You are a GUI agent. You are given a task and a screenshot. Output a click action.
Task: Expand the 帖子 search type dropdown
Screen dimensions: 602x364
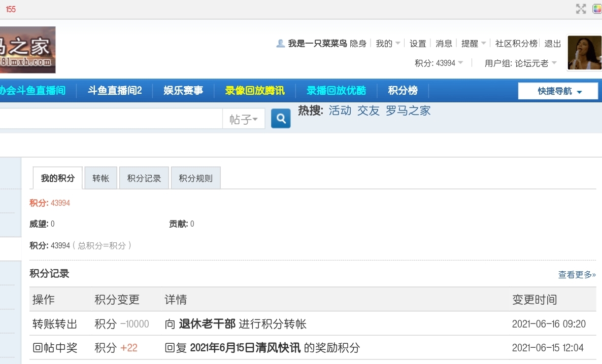pos(244,119)
